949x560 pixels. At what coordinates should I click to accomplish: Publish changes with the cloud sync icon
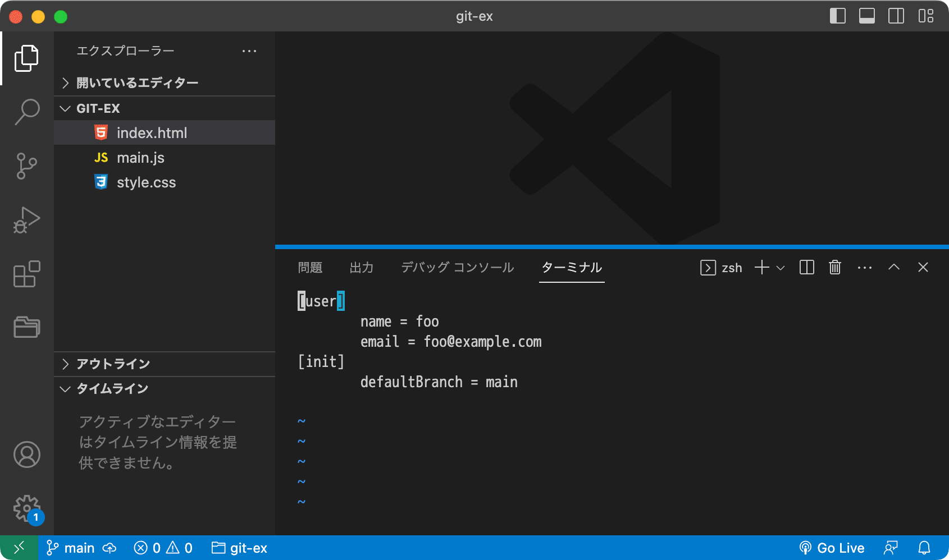coord(109,548)
